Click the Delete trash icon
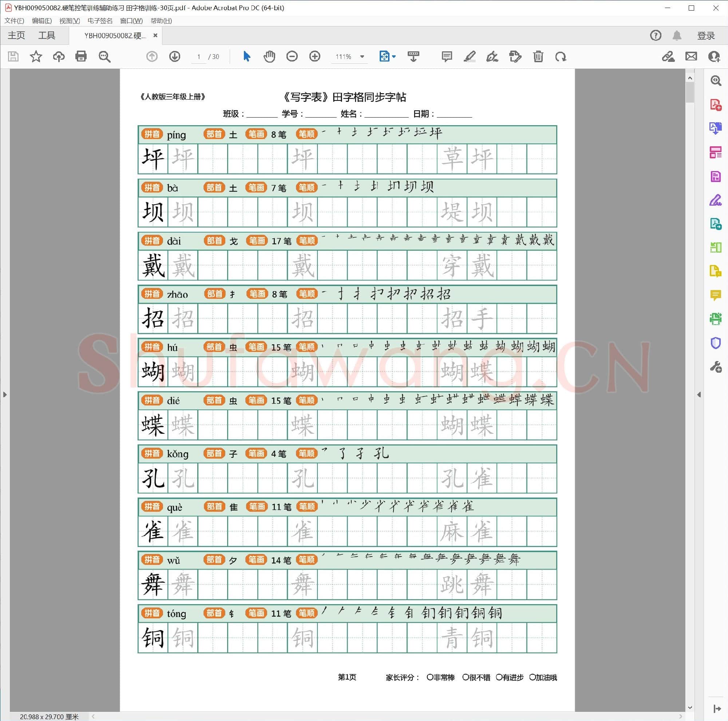The width and height of the screenshot is (728, 721). click(x=538, y=56)
